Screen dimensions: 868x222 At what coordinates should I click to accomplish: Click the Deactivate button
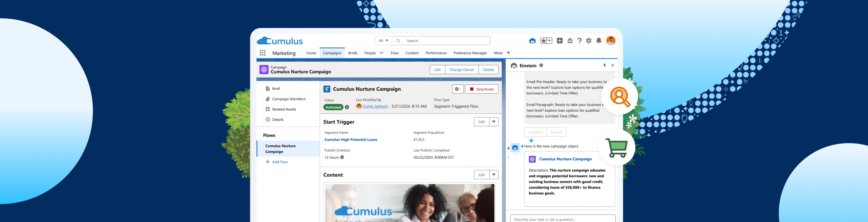481,89
